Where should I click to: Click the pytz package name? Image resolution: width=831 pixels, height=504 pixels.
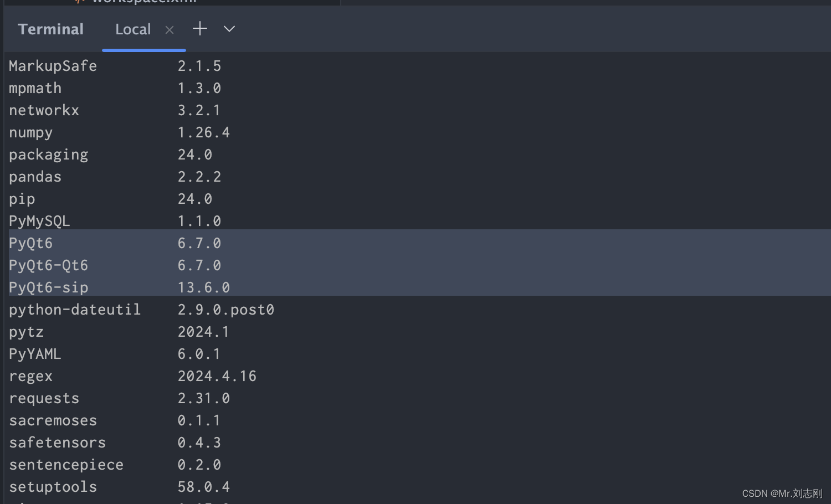coord(26,332)
